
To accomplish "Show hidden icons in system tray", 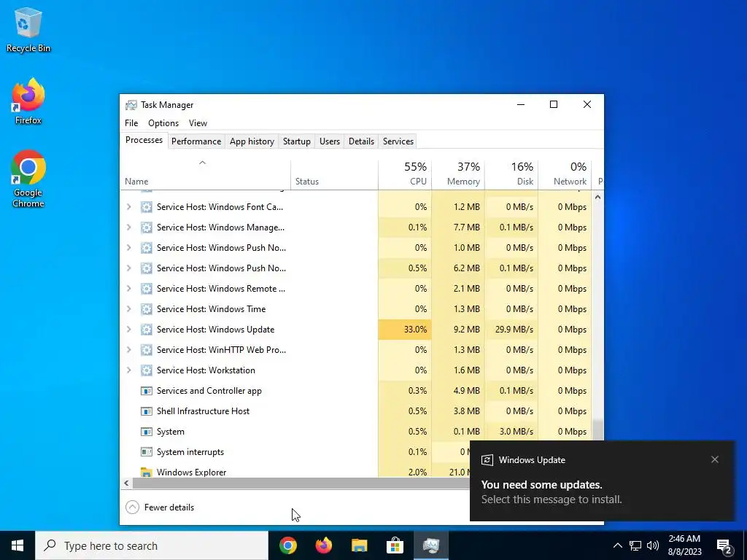I will pos(617,545).
